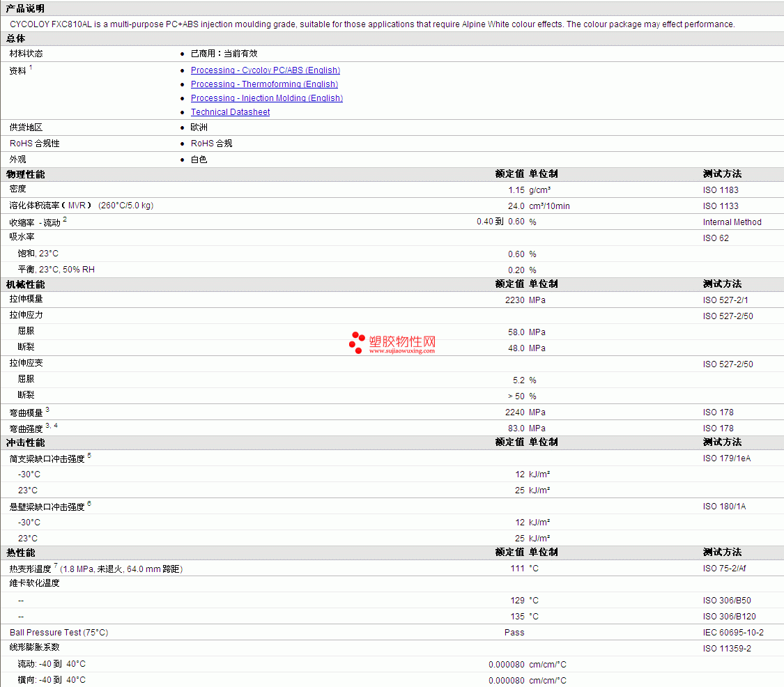Click the MVR value 24.0
784x687 pixels.
pyautogui.click(x=516, y=206)
